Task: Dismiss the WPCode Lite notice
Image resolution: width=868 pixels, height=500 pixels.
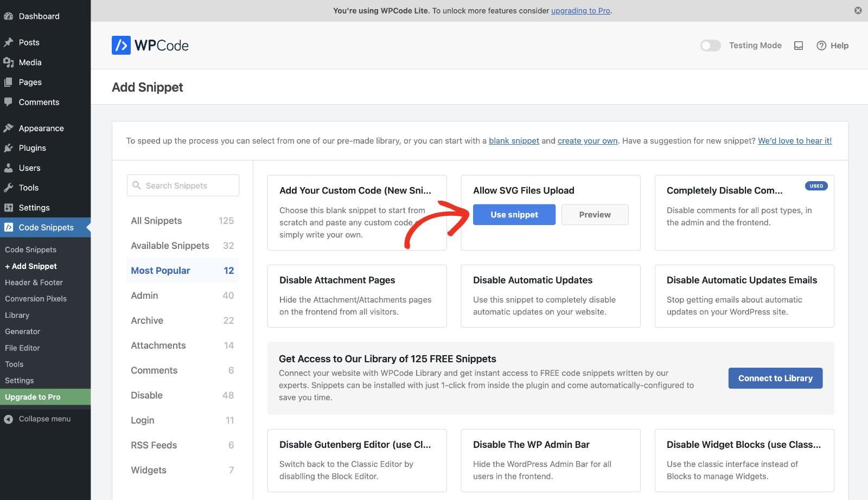Action: [857, 10]
